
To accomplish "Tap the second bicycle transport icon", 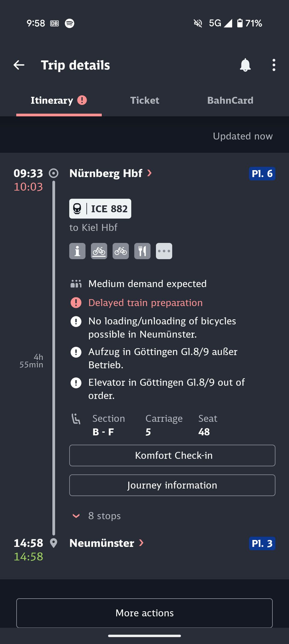I will (121, 251).
